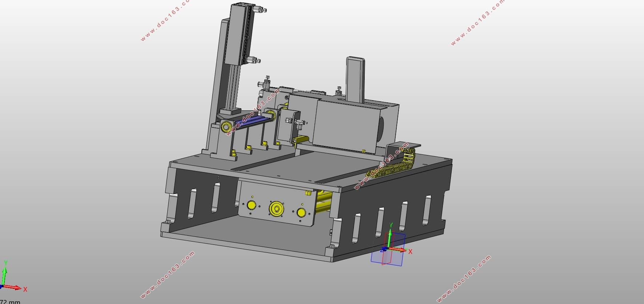
Task: Click the red X axis arrow on the model triad
Action: 398,250
